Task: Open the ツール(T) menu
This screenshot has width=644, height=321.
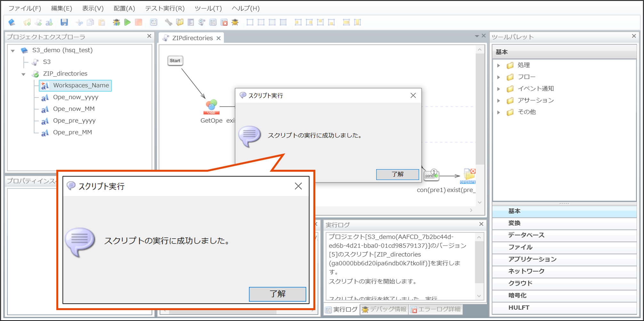Action: [x=208, y=8]
